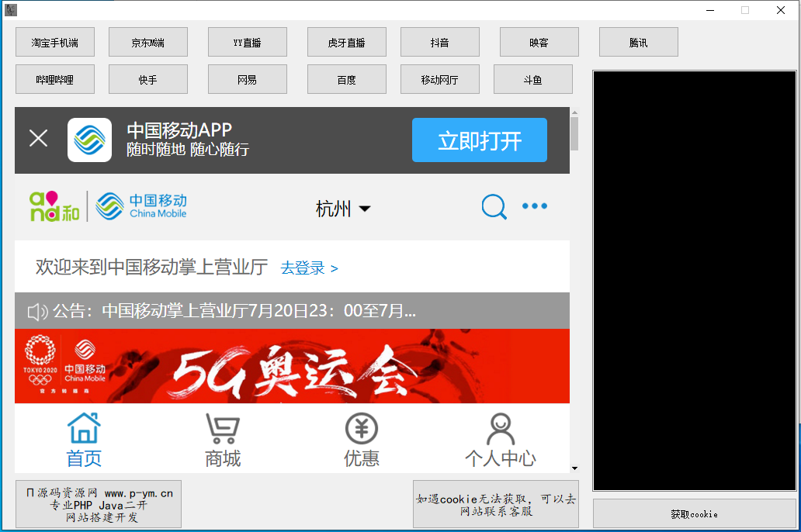
Task: Click the blue 立即打开 button
Action: (x=479, y=140)
